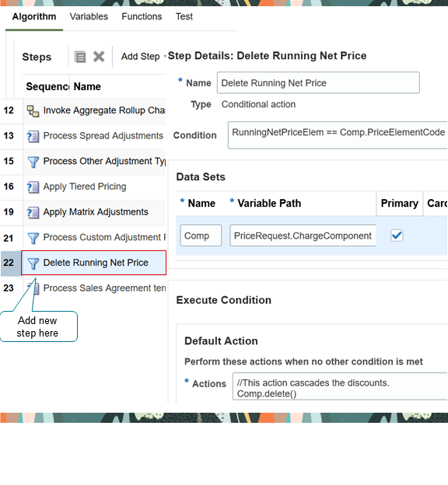
Task: Click the Variable Path field PriceRequest.ChargeComponent
Action: click(303, 236)
